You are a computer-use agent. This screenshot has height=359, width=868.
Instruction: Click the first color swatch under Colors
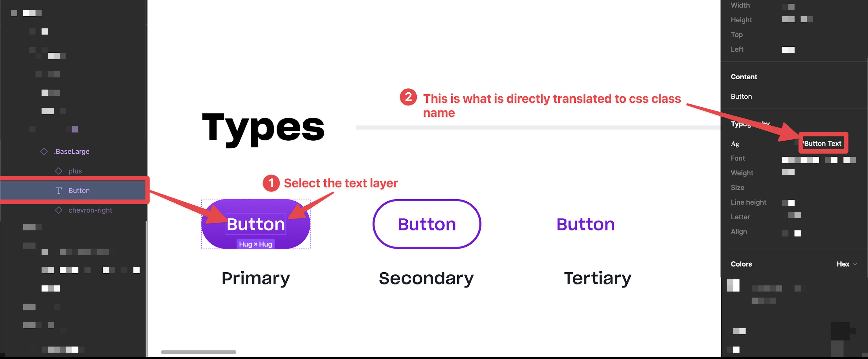pos(733,285)
